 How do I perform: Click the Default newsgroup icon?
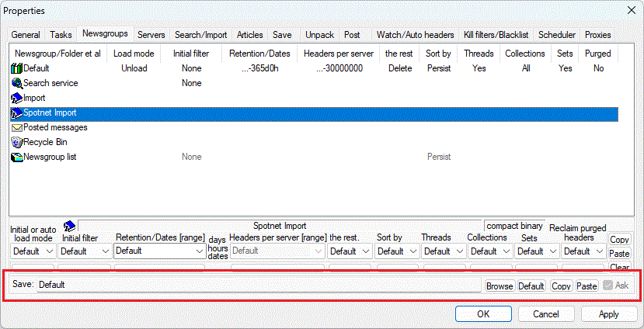point(16,68)
